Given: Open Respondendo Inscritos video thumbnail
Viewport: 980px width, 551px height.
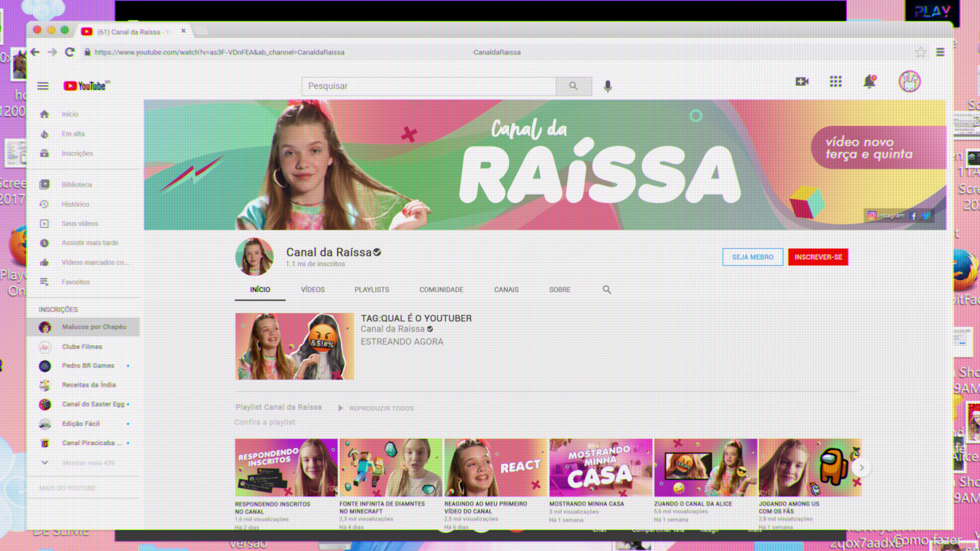Looking at the screenshot, I should pos(286,467).
